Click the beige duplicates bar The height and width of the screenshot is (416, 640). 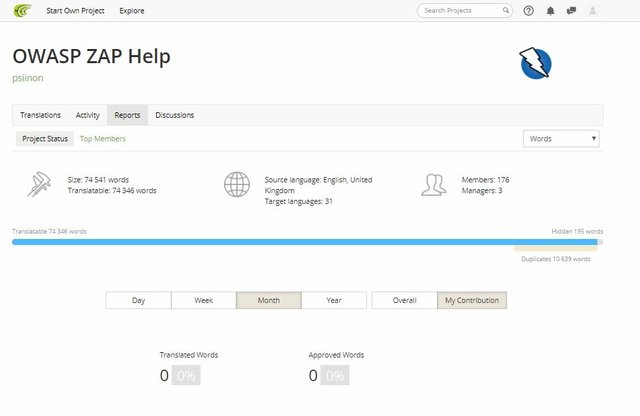click(x=556, y=249)
